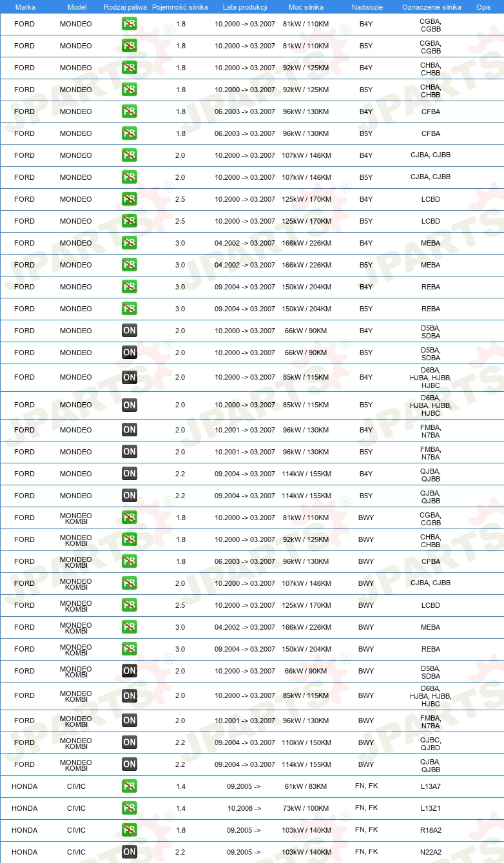This screenshot has height=863, width=504.
Task: Click the Opis column header
Action: point(483,6)
